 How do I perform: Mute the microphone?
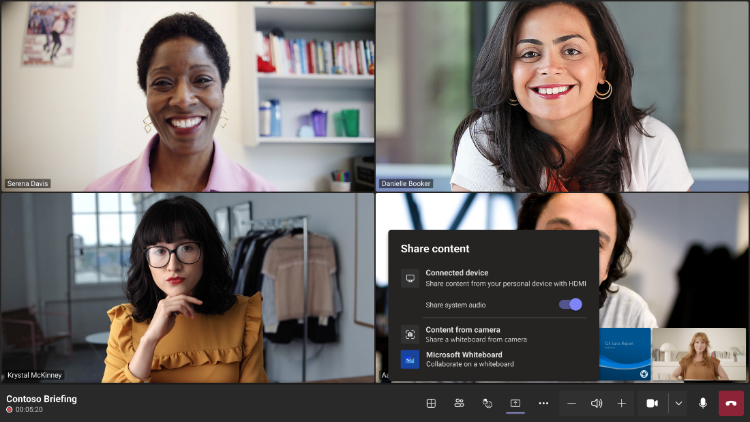(x=703, y=403)
